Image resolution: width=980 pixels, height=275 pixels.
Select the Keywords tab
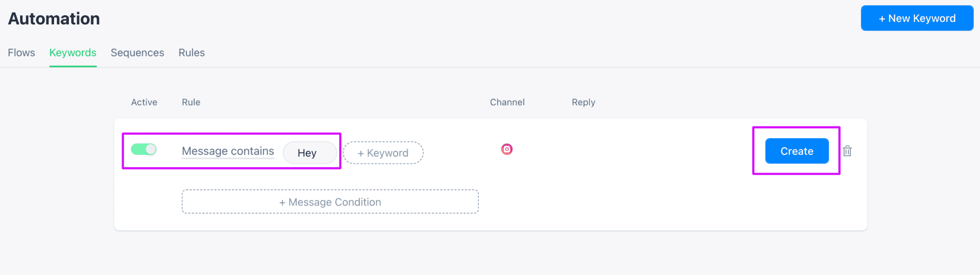73,53
